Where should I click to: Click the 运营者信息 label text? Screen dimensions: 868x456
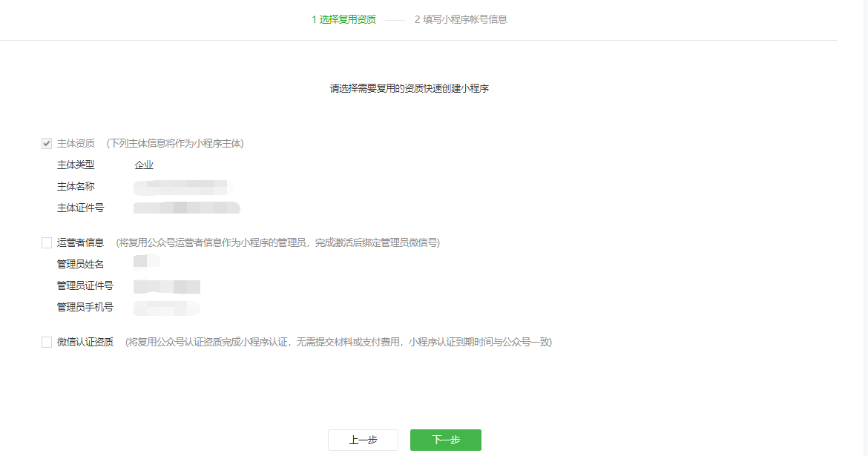[x=80, y=242]
